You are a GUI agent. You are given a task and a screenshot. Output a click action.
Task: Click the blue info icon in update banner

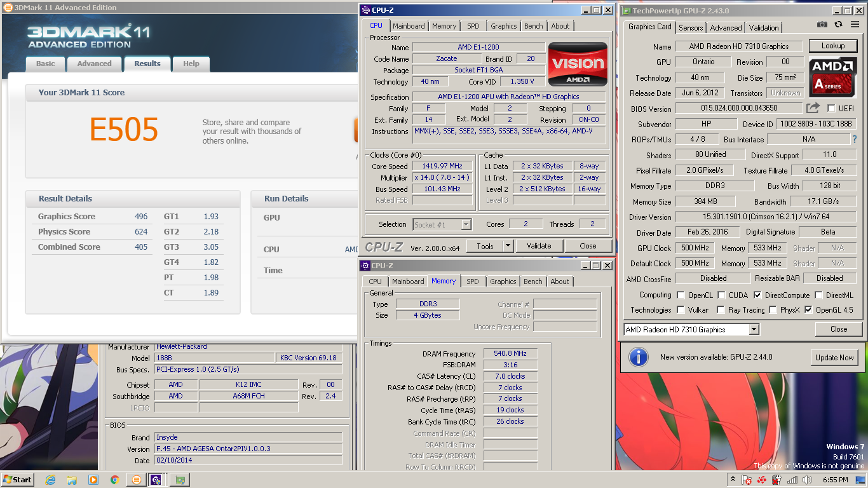coord(638,358)
